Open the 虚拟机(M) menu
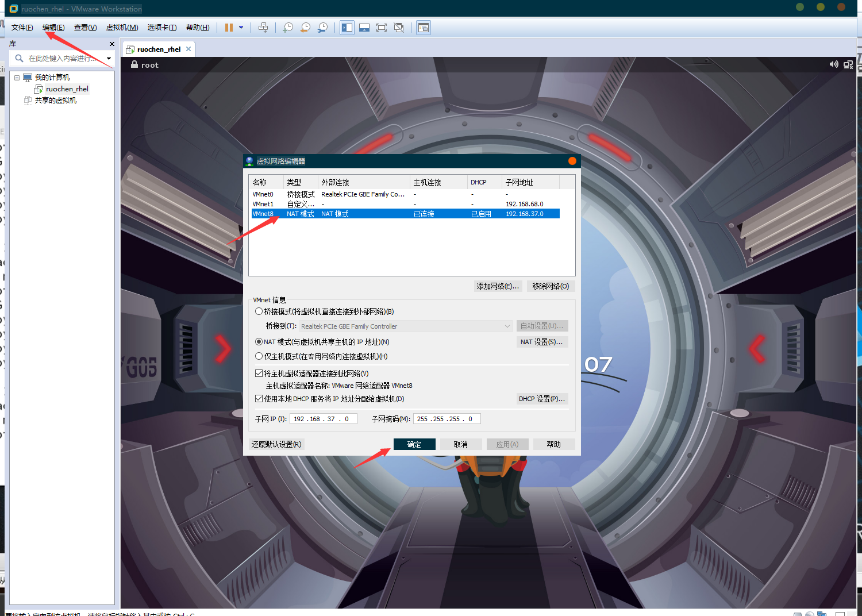The height and width of the screenshot is (616, 862). click(x=122, y=28)
